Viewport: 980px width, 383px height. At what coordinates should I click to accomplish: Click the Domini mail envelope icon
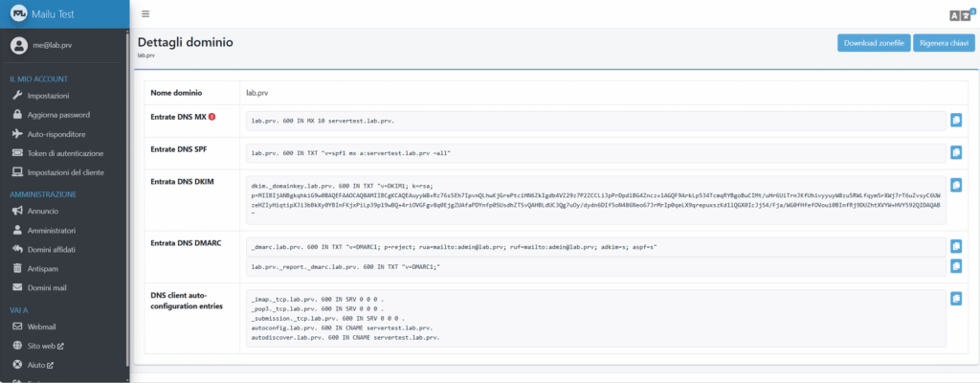coord(17,288)
